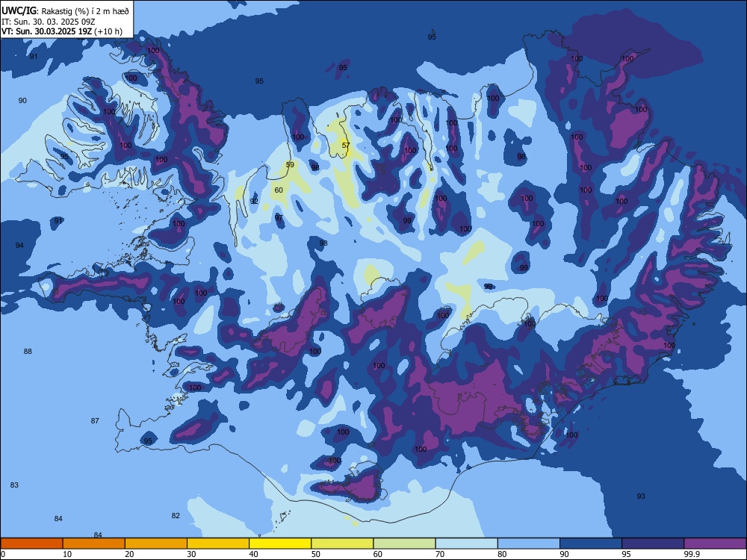Click the bright yellow 40–50 legend swatch

click(280, 544)
